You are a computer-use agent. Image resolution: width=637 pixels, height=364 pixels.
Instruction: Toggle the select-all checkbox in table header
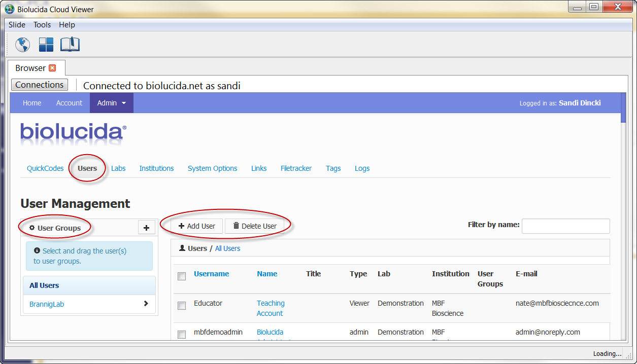tap(182, 276)
